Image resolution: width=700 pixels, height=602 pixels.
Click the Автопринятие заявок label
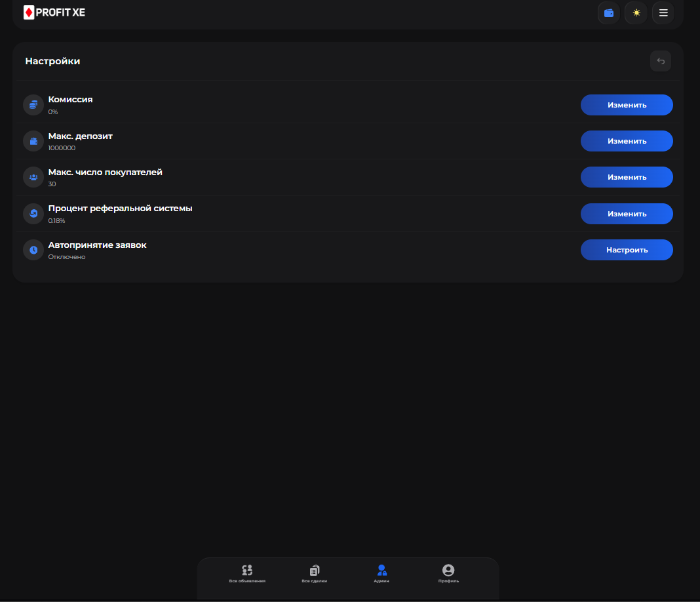(x=97, y=245)
